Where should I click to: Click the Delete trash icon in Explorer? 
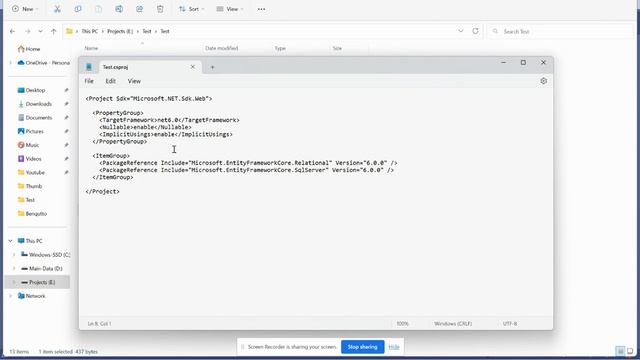pyautogui.click(x=160, y=9)
